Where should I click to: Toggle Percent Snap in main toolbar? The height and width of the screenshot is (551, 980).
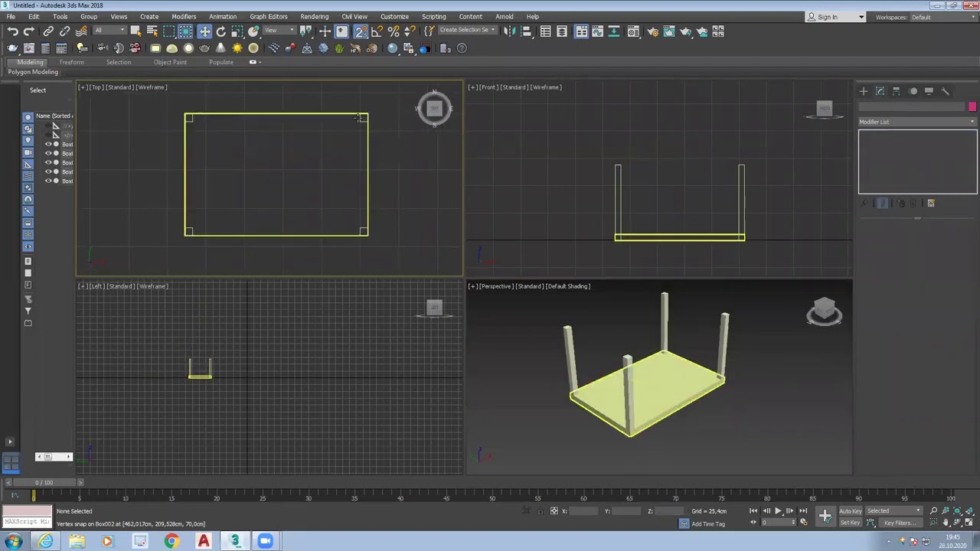394,31
